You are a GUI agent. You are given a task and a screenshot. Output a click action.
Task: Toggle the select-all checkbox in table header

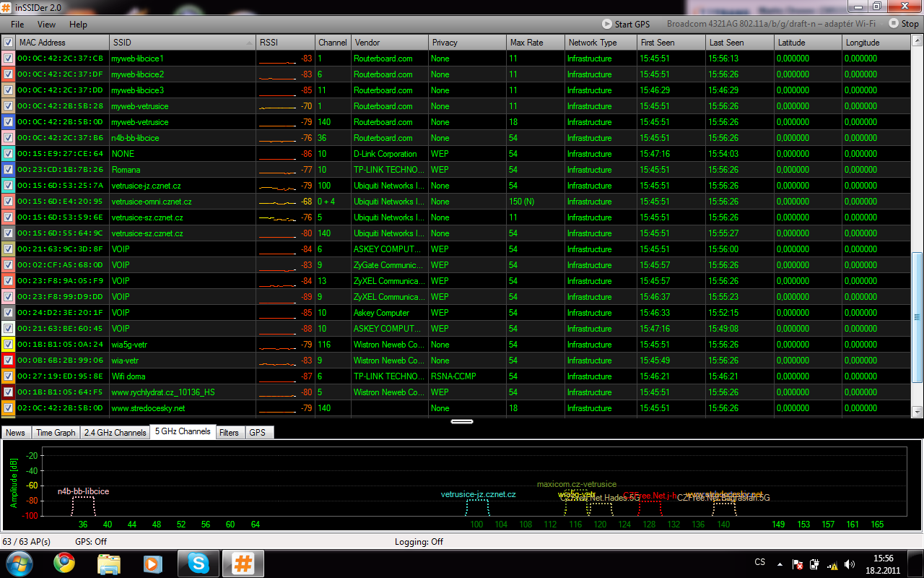[8, 43]
